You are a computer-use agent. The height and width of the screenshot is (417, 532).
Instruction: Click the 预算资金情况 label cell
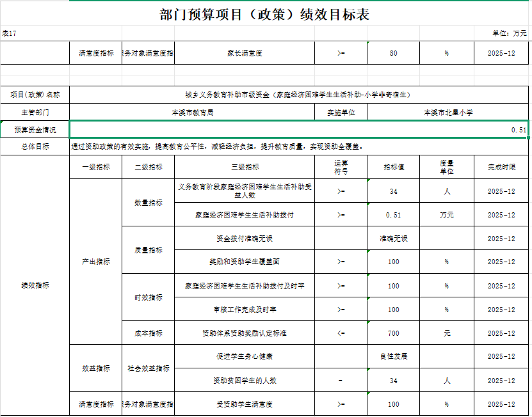point(35,129)
